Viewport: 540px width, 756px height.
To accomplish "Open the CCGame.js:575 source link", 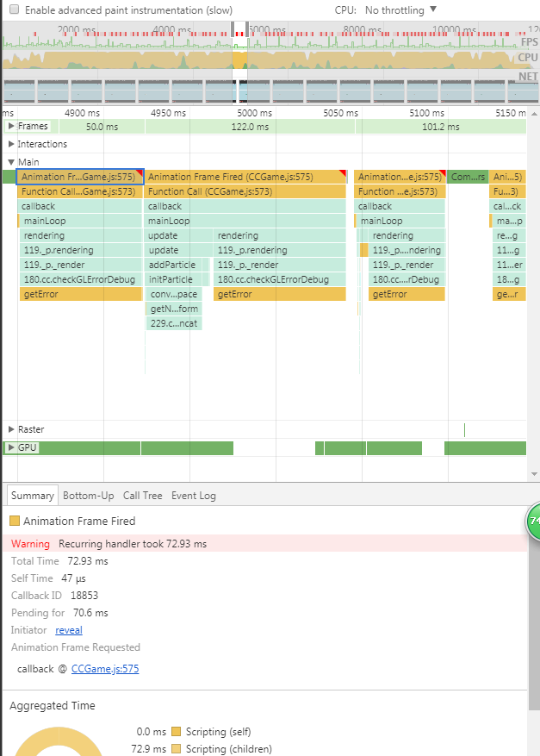I will pyautogui.click(x=105, y=669).
